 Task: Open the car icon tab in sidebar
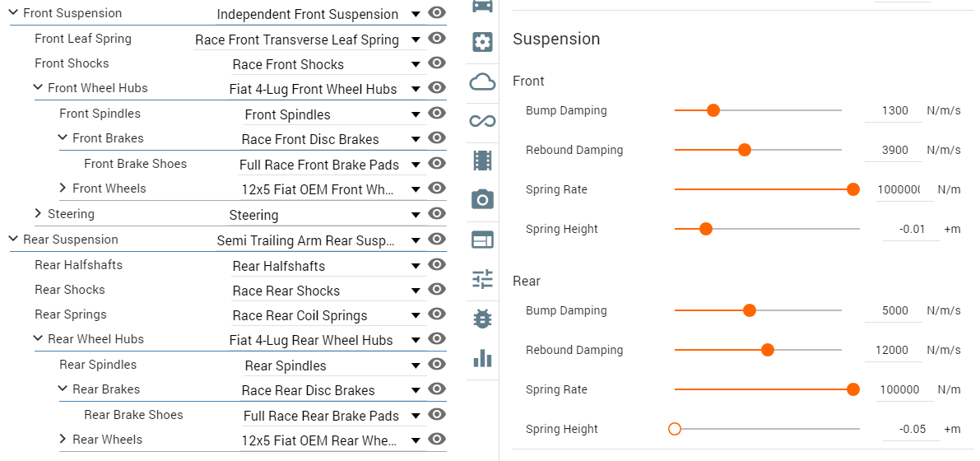482,7
